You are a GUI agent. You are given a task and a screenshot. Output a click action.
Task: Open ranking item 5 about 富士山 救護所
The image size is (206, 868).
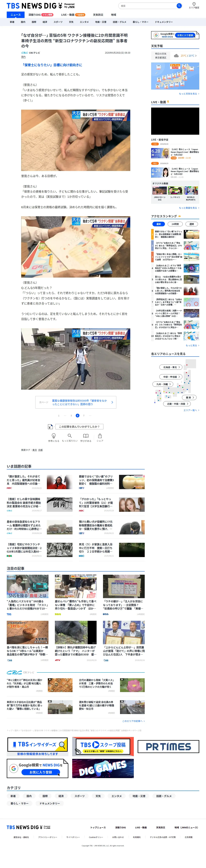pos(175,279)
